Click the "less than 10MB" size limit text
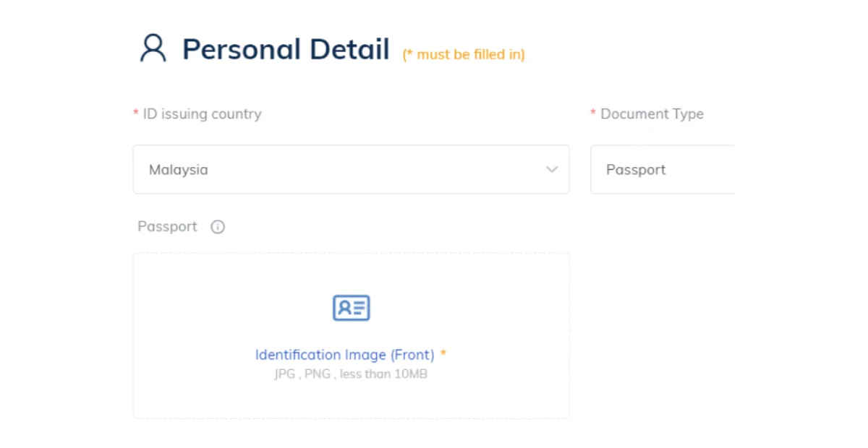 coord(383,374)
